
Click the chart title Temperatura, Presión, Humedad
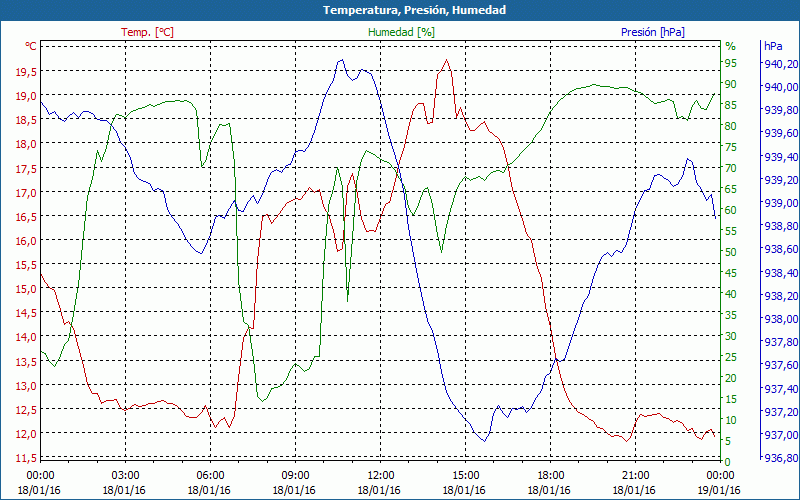414,10
